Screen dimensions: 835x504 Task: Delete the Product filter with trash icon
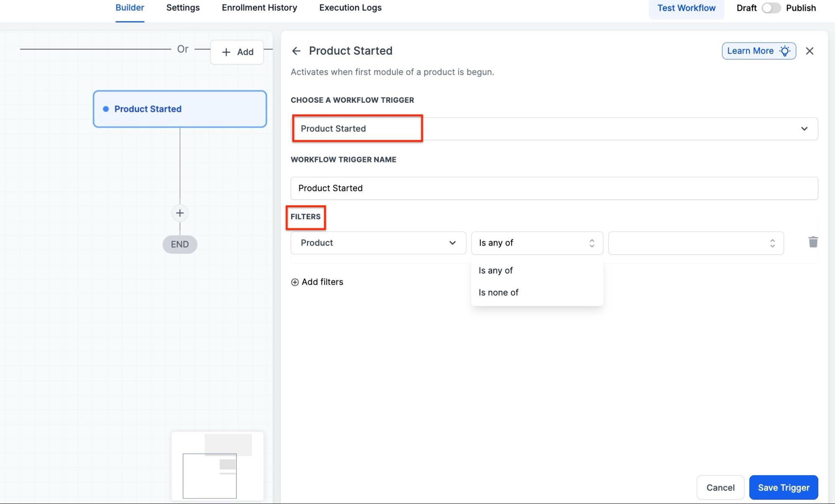click(x=812, y=242)
